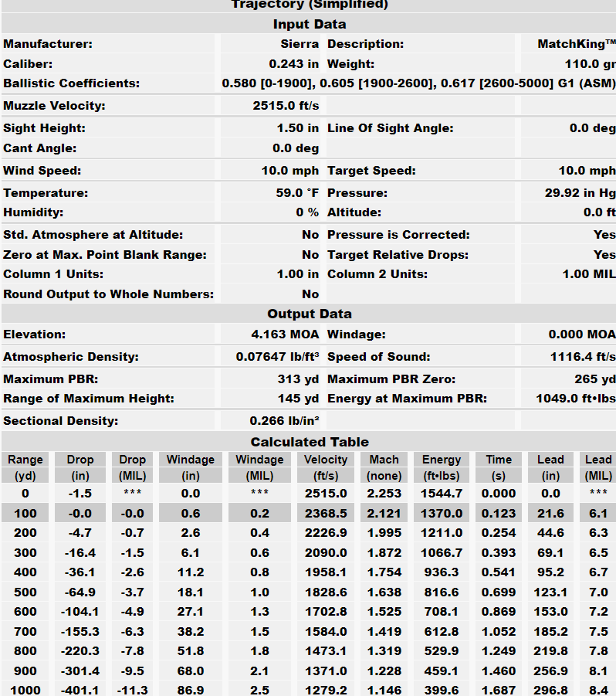
Task: Click Range of Maximum Height value 145 yd
Action: click(x=298, y=399)
